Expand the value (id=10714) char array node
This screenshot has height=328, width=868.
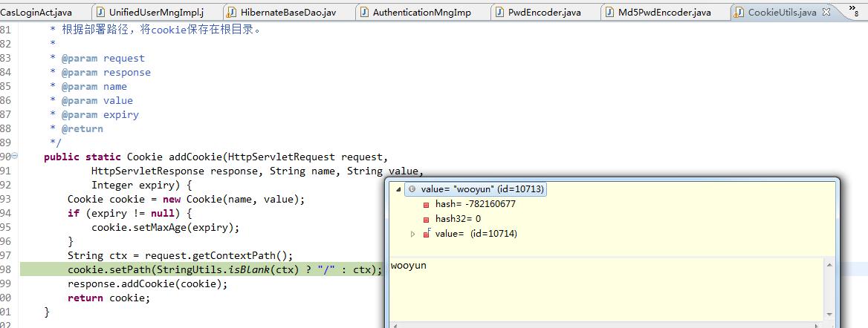coord(414,234)
